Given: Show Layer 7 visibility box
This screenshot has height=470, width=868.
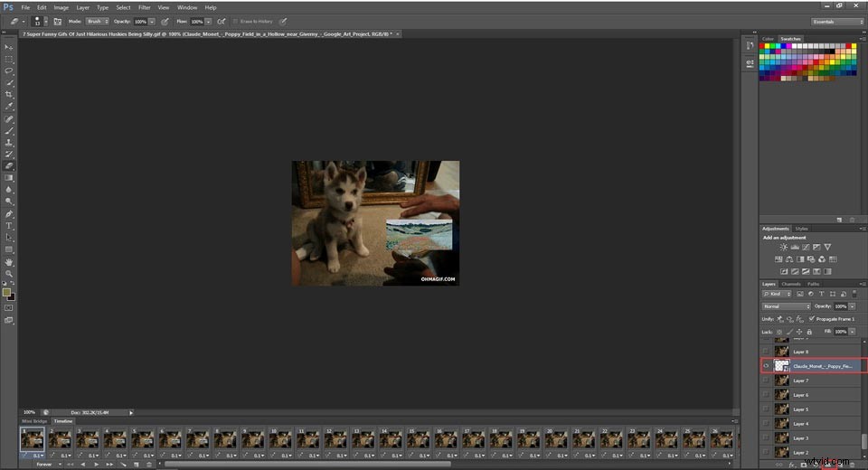Looking at the screenshot, I should click(x=766, y=381).
